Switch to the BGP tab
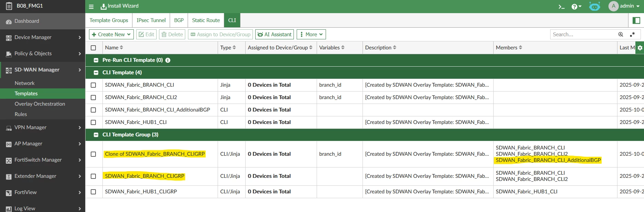This screenshot has height=212, width=644. (x=179, y=20)
